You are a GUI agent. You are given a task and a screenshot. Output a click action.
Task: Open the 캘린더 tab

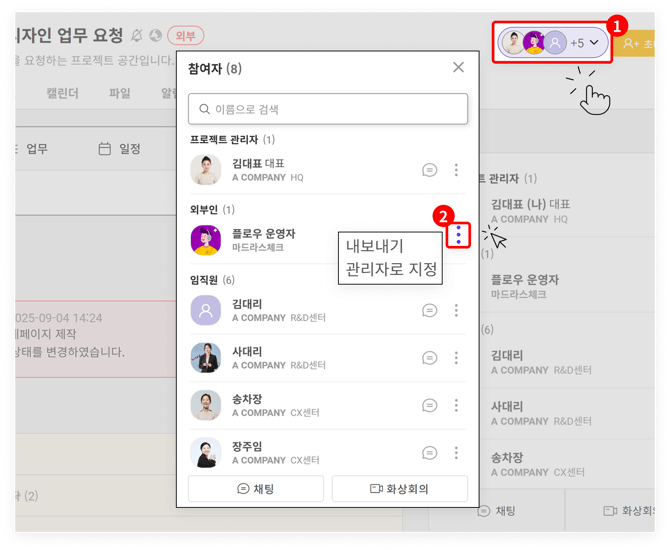pyautogui.click(x=62, y=93)
